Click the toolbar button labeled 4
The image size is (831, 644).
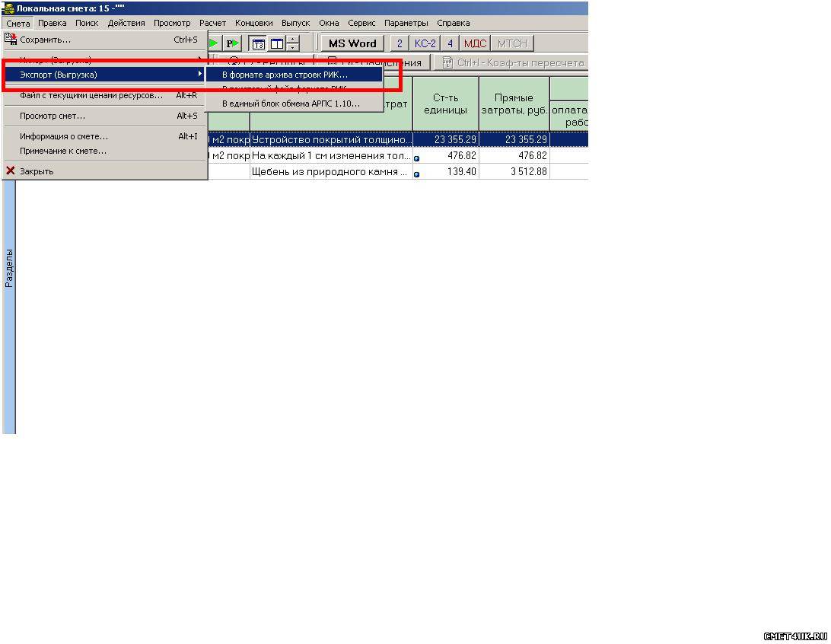point(450,43)
